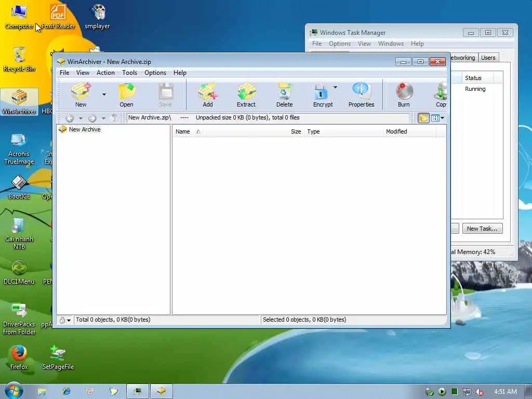
Task: Open the Options menu in WinArchiver
Action: tap(155, 73)
